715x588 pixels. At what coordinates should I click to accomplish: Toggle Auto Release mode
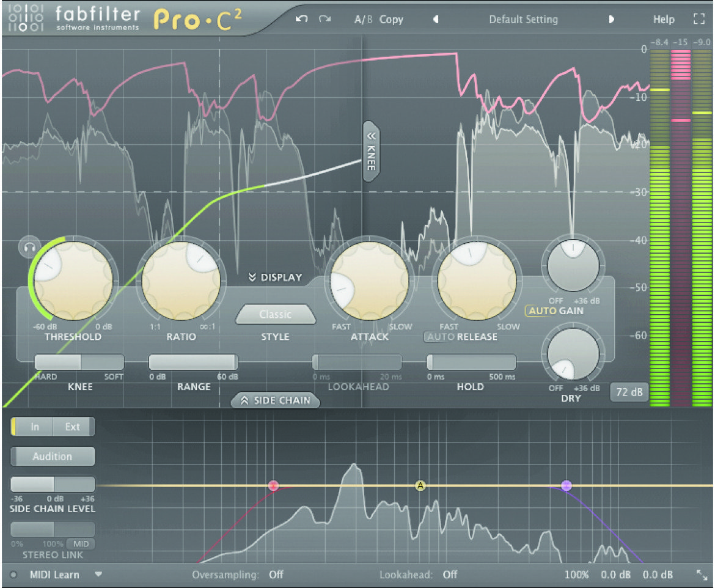pos(441,337)
